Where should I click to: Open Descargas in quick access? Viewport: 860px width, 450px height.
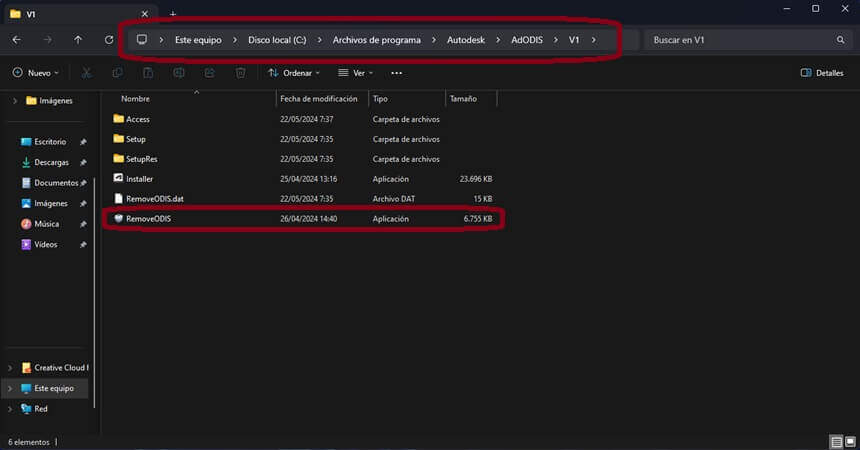(45, 162)
